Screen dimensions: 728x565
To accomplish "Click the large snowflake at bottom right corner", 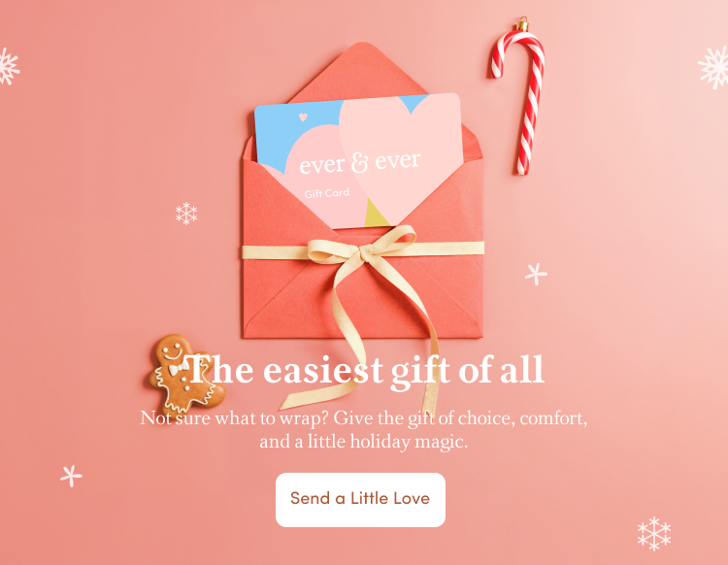I will (653, 533).
